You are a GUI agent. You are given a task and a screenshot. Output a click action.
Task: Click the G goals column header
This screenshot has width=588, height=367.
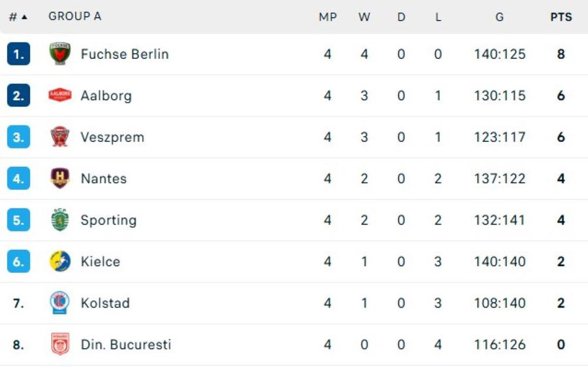(x=499, y=17)
